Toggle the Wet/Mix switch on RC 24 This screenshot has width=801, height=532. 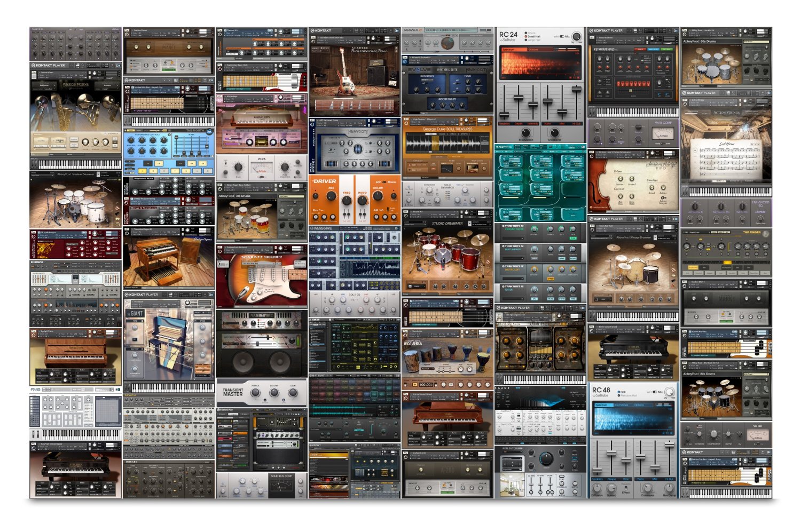[561, 36]
